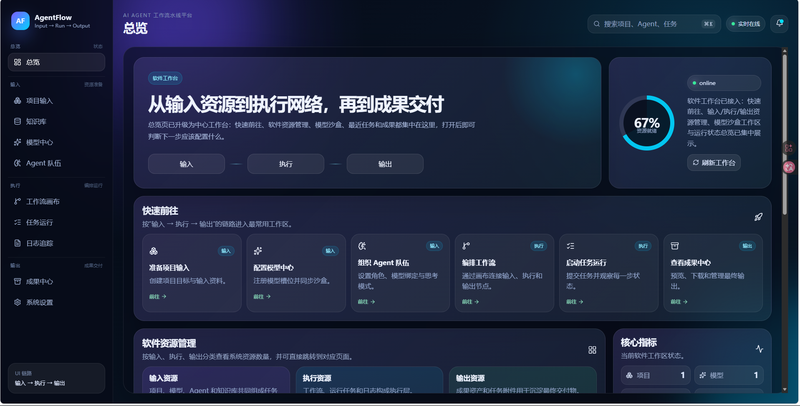Follow 前往 link on 查看成果中心 card
Viewport: 800px width, 406px height.
[x=679, y=302]
